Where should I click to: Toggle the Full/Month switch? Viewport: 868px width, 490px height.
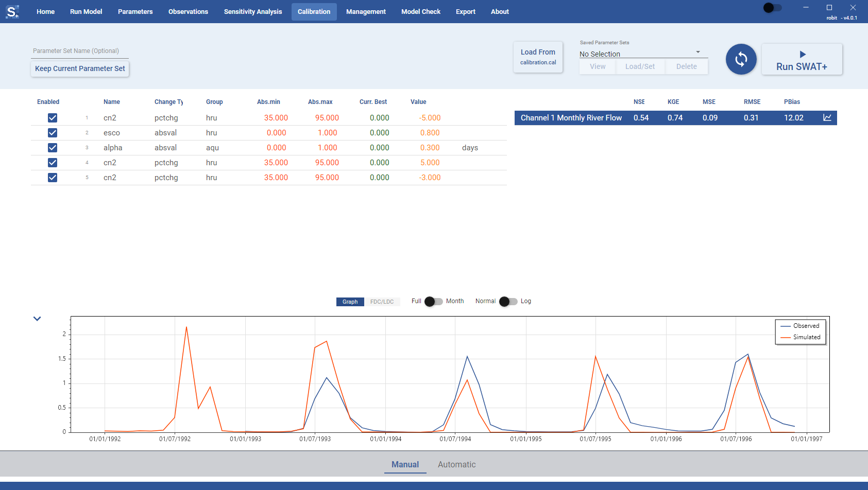tap(434, 302)
